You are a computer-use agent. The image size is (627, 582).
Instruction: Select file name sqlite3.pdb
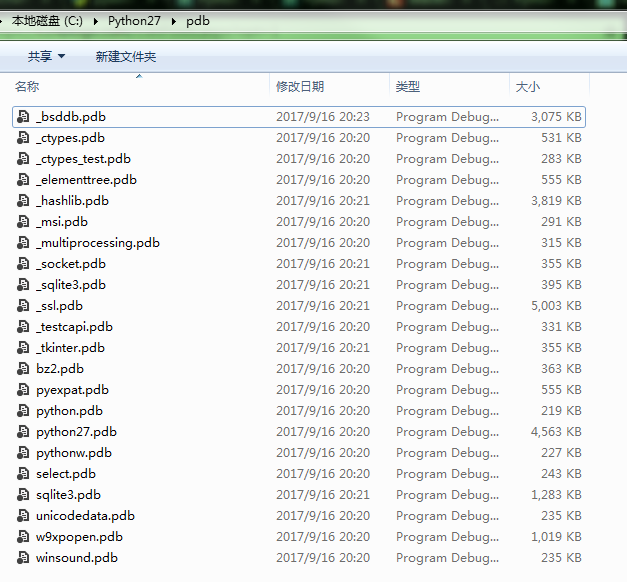68,495
